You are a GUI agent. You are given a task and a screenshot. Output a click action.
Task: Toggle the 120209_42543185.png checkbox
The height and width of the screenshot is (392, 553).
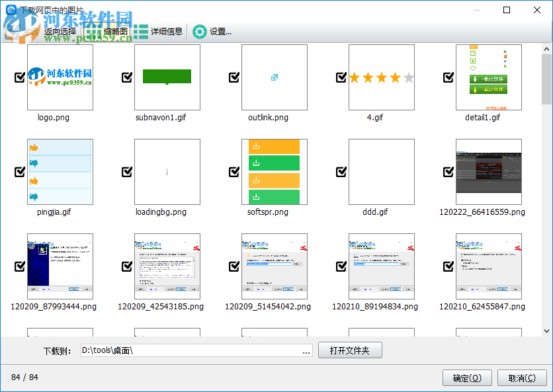[x=127, y=266]
